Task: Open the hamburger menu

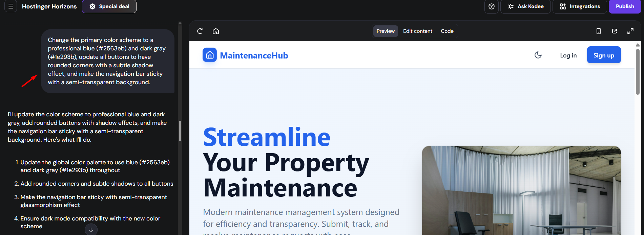Action: 11,6
